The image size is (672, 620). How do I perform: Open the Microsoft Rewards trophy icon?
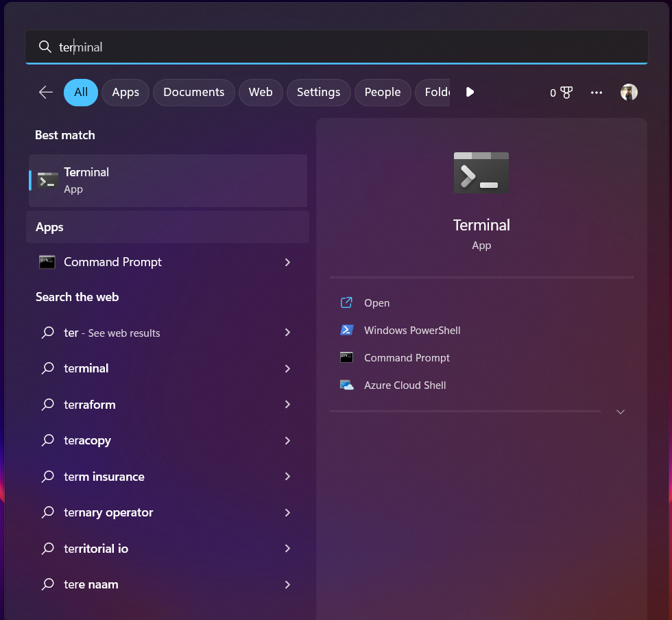coord(566,93)
